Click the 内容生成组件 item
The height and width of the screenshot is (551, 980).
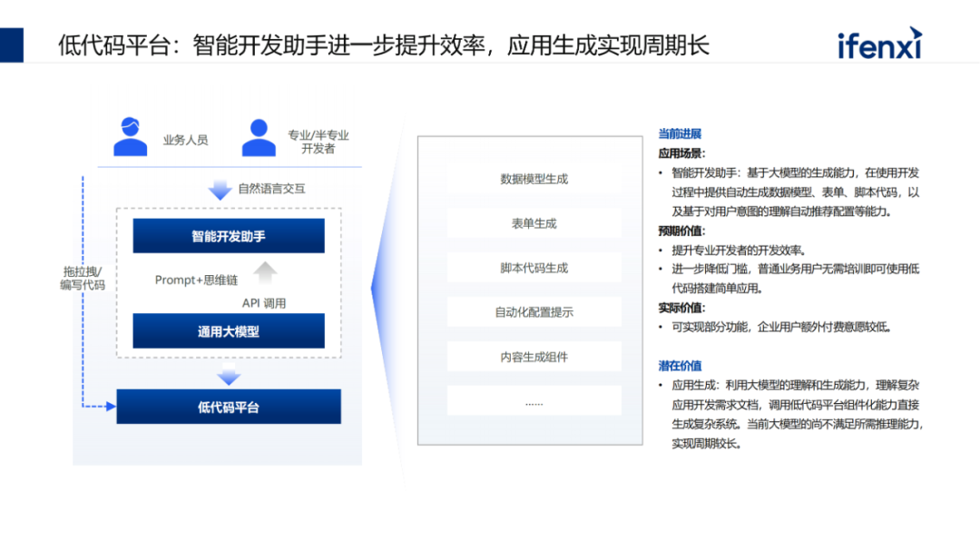(534, 357)
